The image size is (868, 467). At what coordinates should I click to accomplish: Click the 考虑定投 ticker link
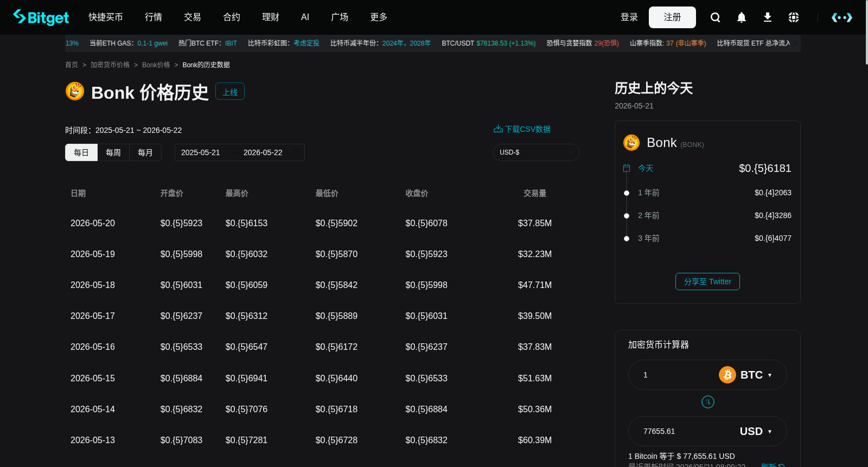click(x=307, y=43)
